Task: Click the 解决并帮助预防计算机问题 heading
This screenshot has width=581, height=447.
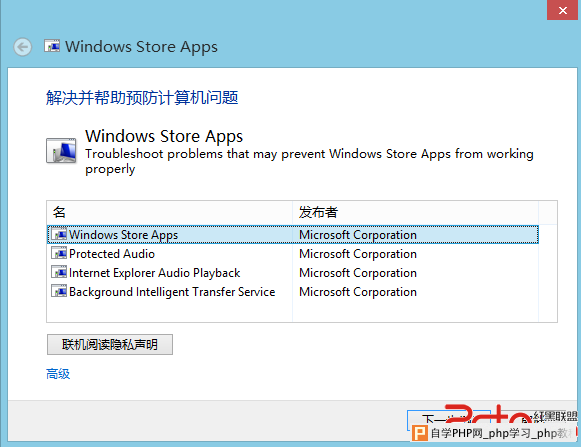Action: pos(142,98)
